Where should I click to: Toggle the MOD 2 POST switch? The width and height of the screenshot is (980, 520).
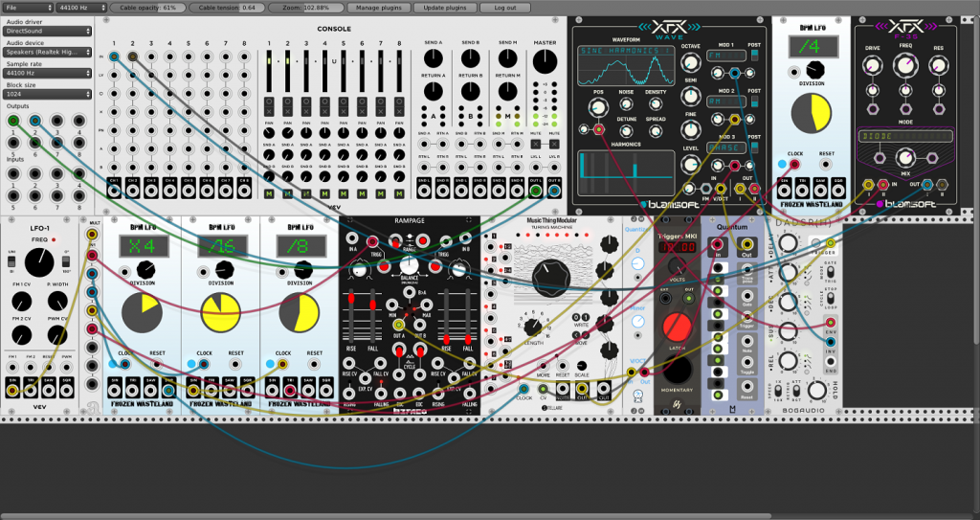click(x=754, y=102)
